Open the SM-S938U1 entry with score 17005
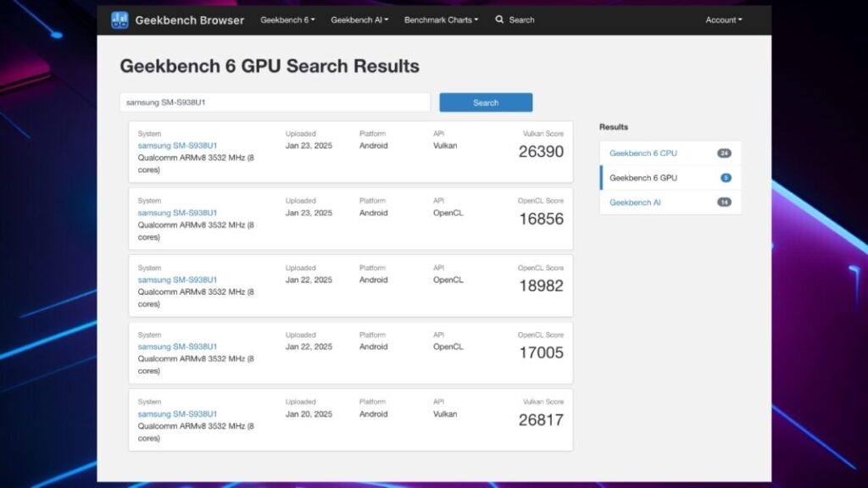Screen dimensions: 868x488 point(177,347)
